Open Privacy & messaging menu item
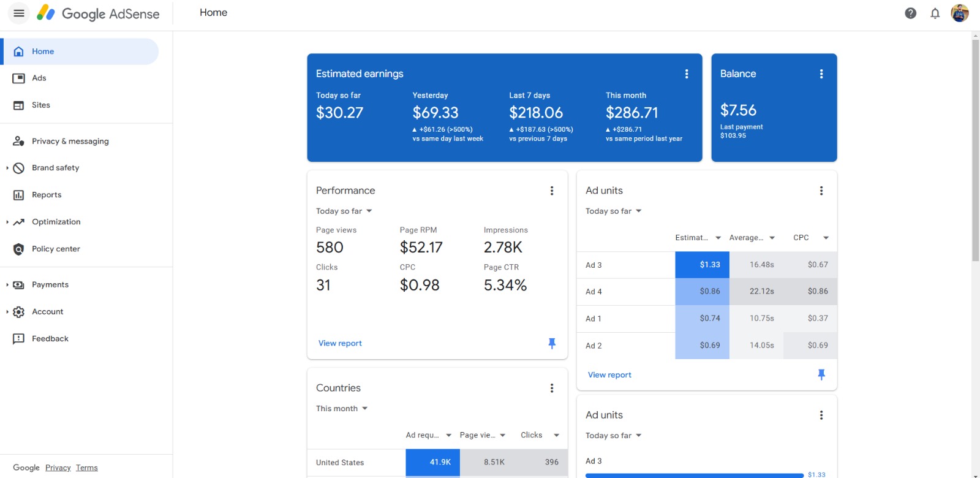 tap(70, 141)
